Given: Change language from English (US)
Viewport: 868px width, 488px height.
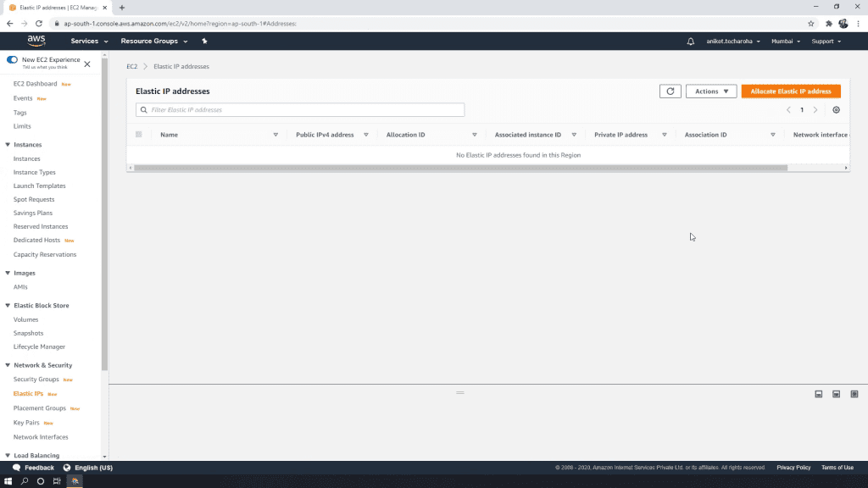Looking at the screenshot, I should 93,468.
